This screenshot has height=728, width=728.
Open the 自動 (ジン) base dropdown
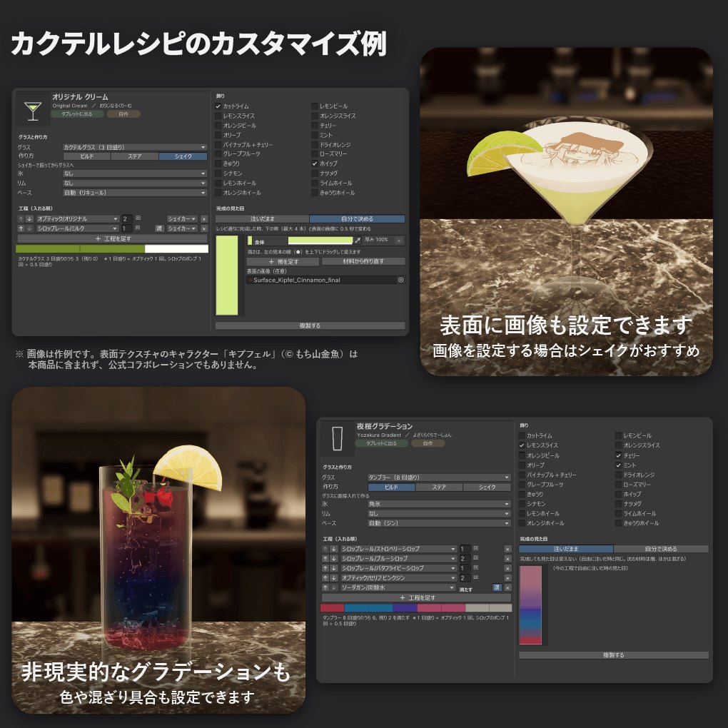point(439,523)
